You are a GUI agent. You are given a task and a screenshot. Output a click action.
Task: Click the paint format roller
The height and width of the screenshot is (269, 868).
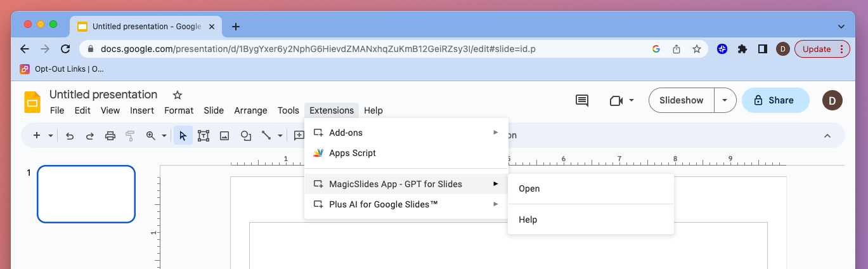(x=131, y=135)
